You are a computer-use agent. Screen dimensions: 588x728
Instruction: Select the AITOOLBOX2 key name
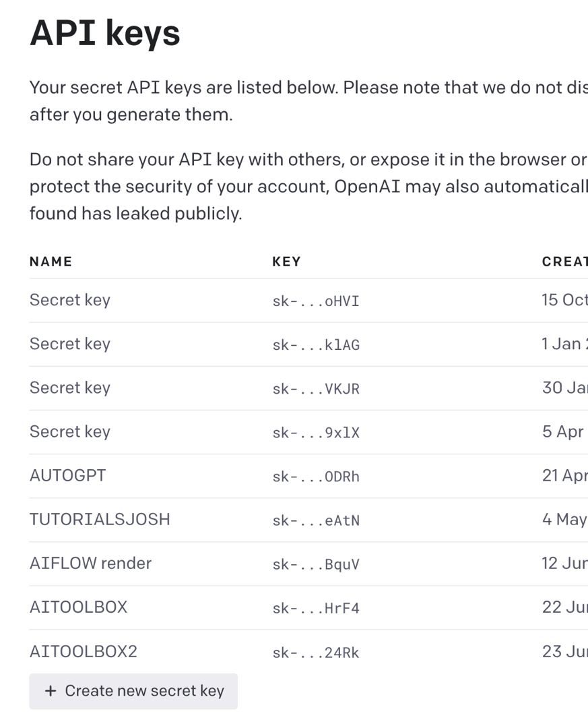click(x=84, y=651)
